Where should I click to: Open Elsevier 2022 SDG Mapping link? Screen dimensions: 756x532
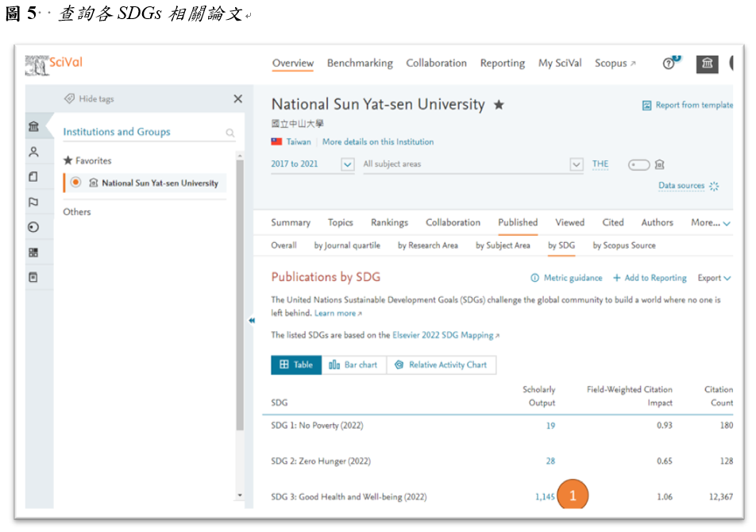446,335
